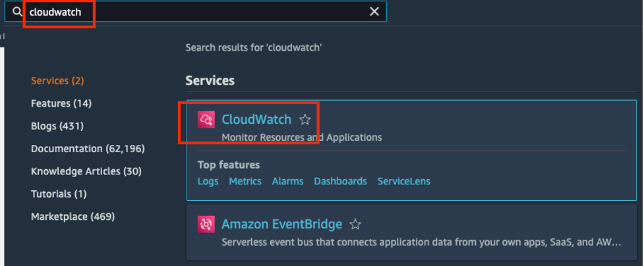Viewport: 644px width, 266px height.
Task: Click the search field containing cloudwatch
Action: [x=195, y=11]
